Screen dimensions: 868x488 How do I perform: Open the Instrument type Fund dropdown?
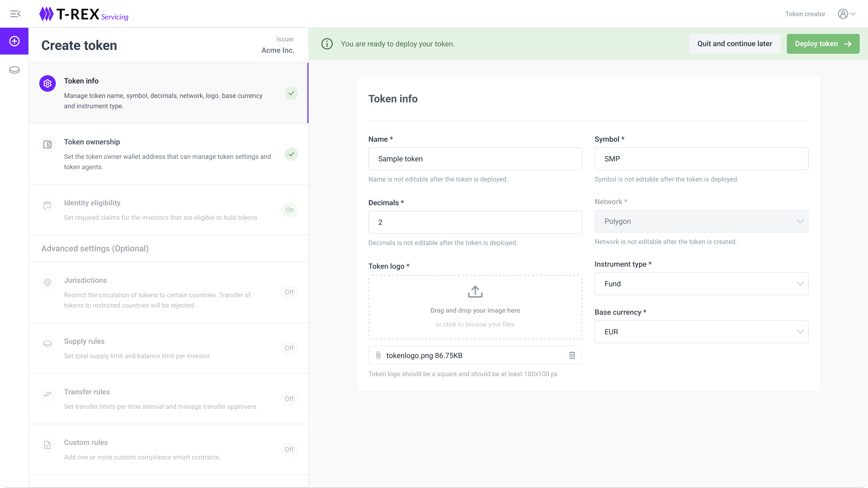coord(701,284)
